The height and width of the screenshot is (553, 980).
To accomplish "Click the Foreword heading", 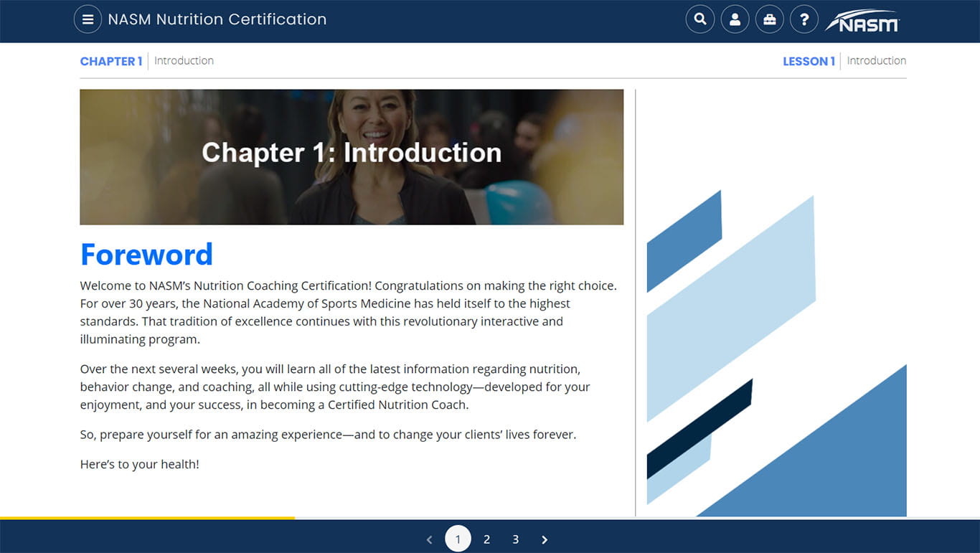I will click(146, 254).
